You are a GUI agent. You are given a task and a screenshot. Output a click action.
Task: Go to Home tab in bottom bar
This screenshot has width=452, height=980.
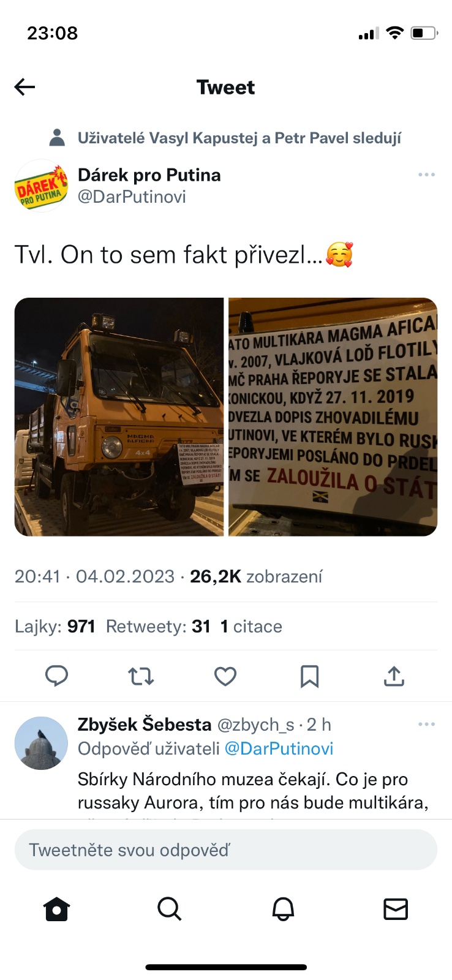tap(57, 909)
